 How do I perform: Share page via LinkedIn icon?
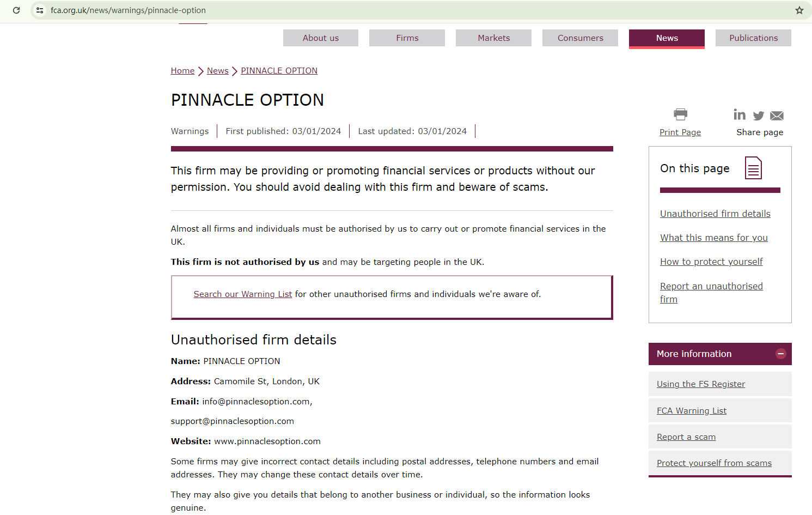tap(739, 114)
